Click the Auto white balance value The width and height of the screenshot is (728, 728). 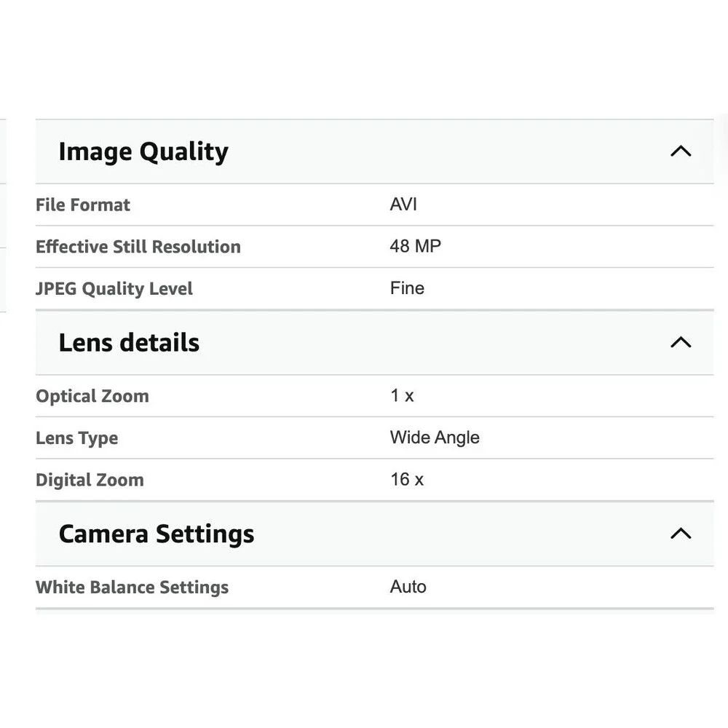point(408,587)
